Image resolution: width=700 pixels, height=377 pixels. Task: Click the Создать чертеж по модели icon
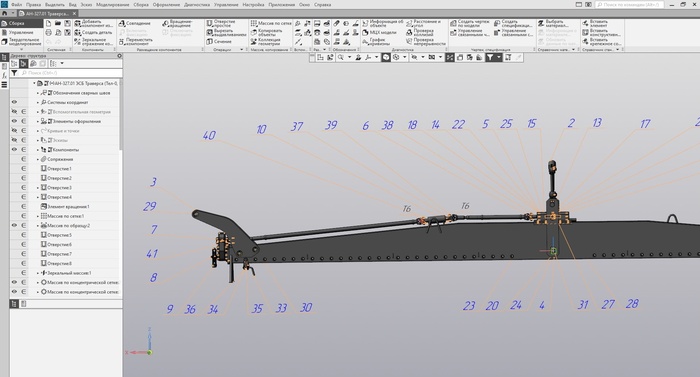453,23
